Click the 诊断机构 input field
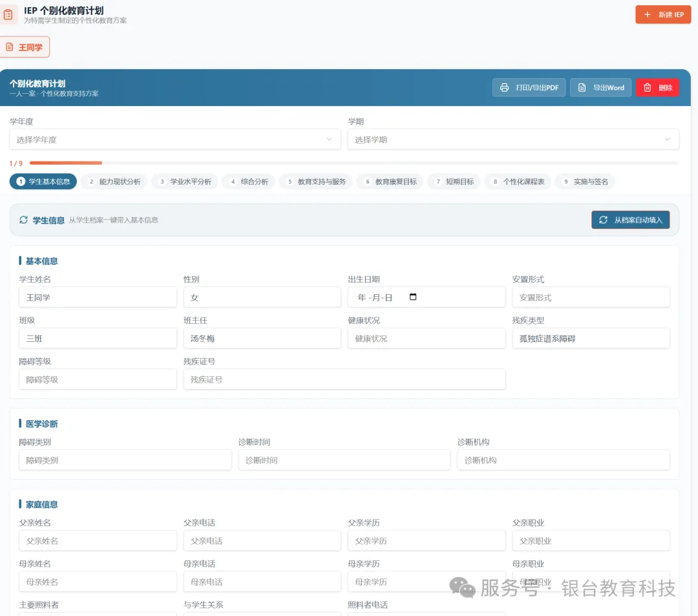The width and height of the screenshot is (698, 616). (x=564, y=460)
